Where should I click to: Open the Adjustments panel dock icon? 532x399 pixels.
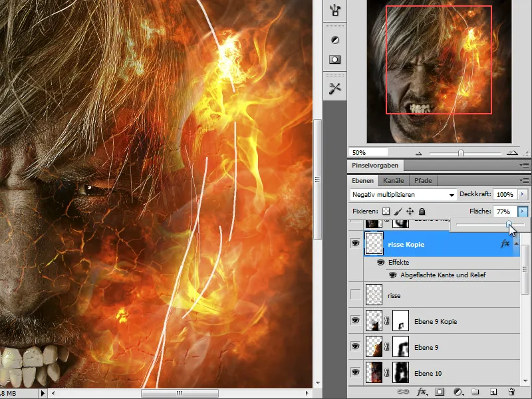tap(335, 40)
